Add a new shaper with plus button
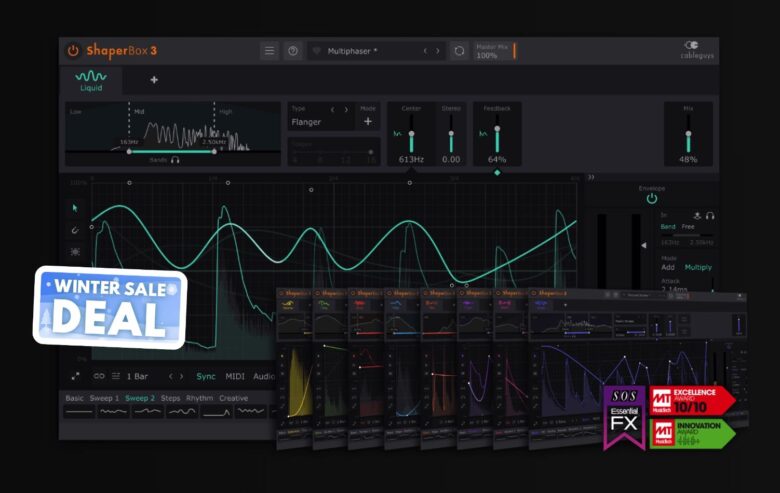The image size is (780, 493). coord(154,80)
